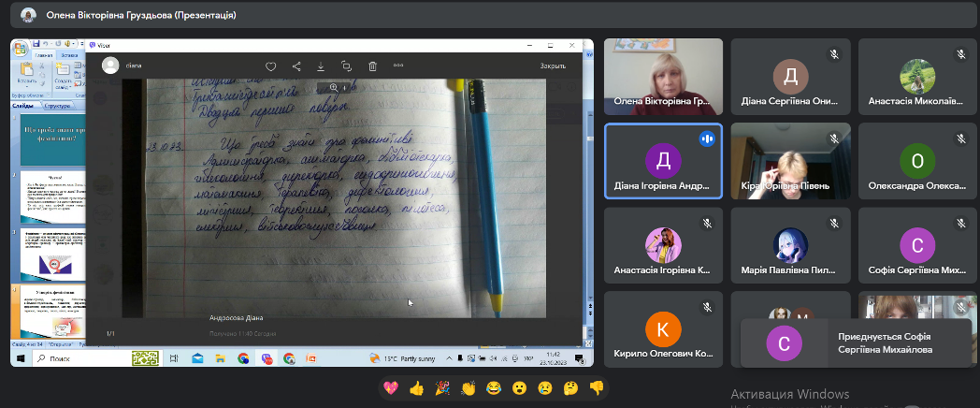Open the 'Главная' ribbon tab in PowerPoint
The width and height of the screenshot is (980, 408).
[44, 55]
